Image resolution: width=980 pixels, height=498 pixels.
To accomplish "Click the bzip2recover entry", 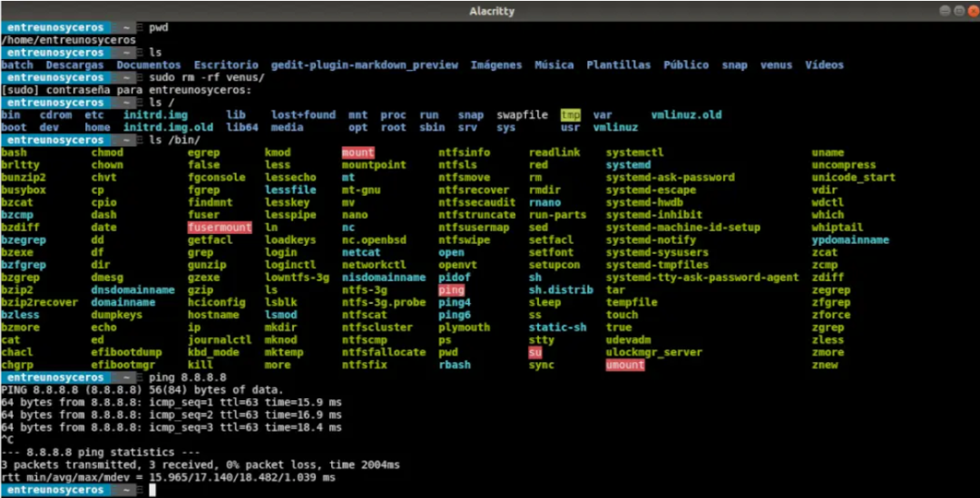I will coord(39,302).
